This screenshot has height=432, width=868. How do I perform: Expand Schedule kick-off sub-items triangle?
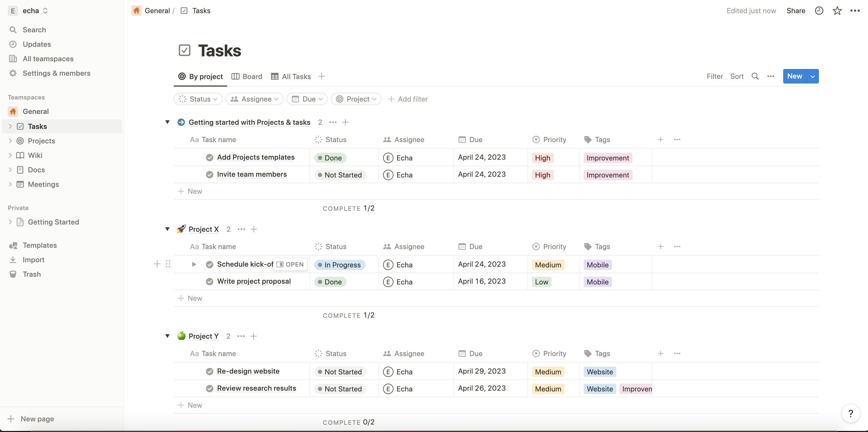[x=194, y=264]
